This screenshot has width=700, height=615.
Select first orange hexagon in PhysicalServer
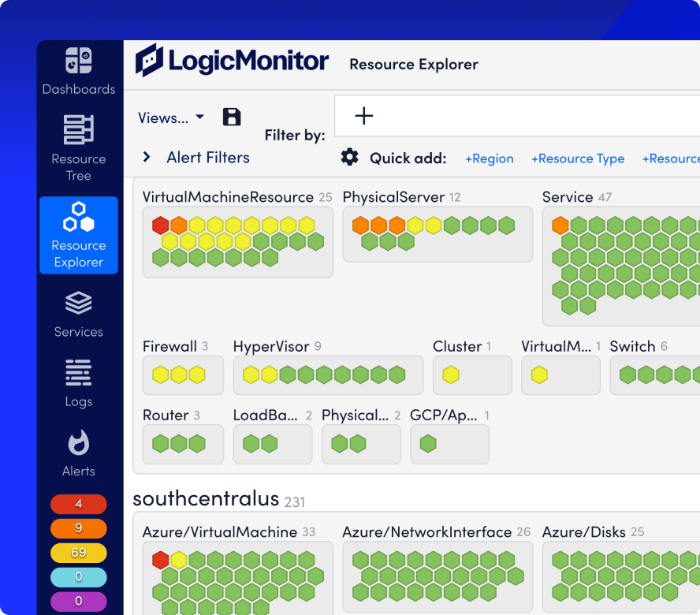pyautogui.click(x=361, y=225)
